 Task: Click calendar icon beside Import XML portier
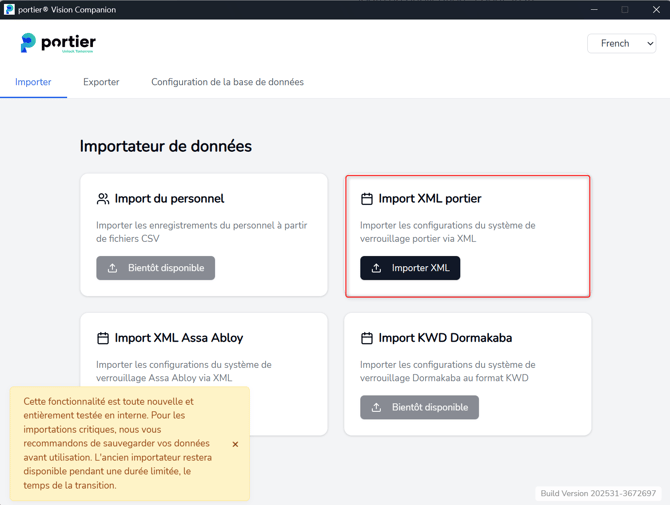pyautogui.click(x=367, y=199)
